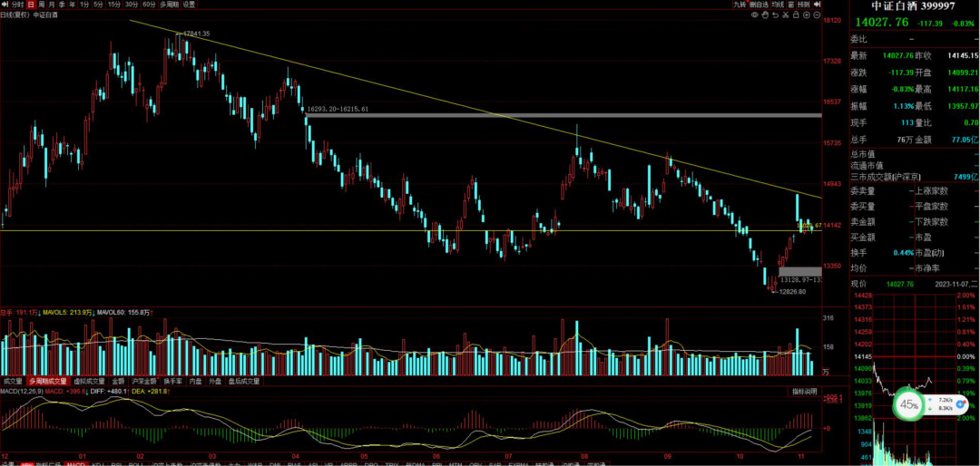Click the blue plus icon on speed widget

click(959, 404)
